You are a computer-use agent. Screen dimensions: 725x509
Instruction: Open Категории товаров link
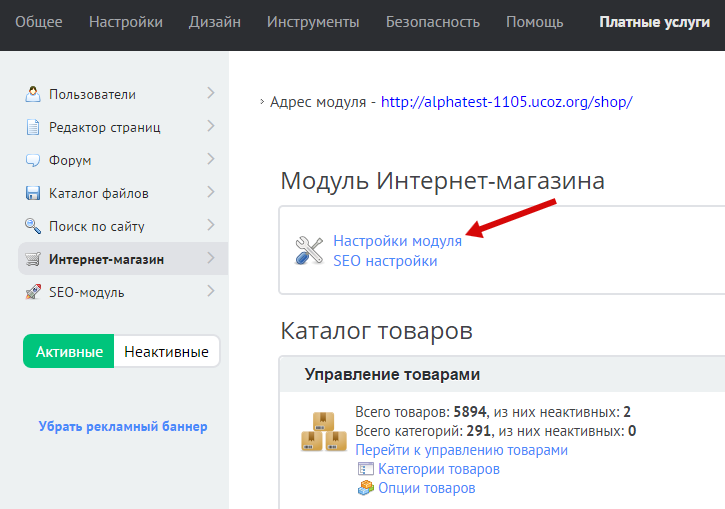pos(438,469)
